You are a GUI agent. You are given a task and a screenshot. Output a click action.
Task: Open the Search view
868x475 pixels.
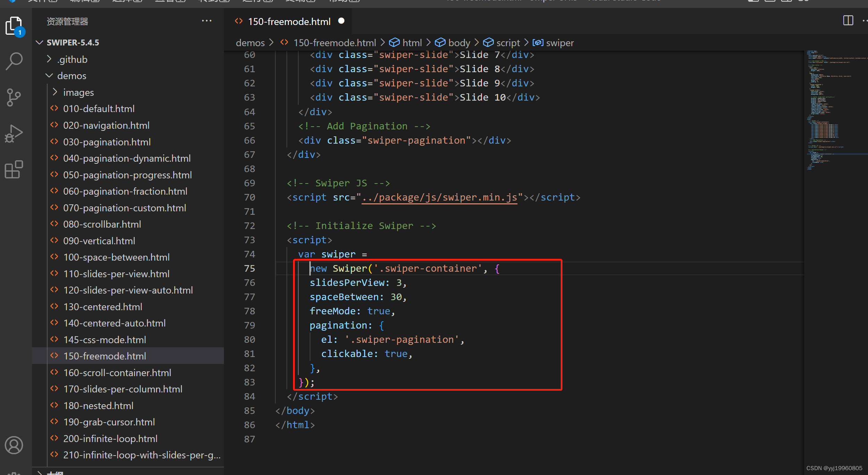click(14, 61)
